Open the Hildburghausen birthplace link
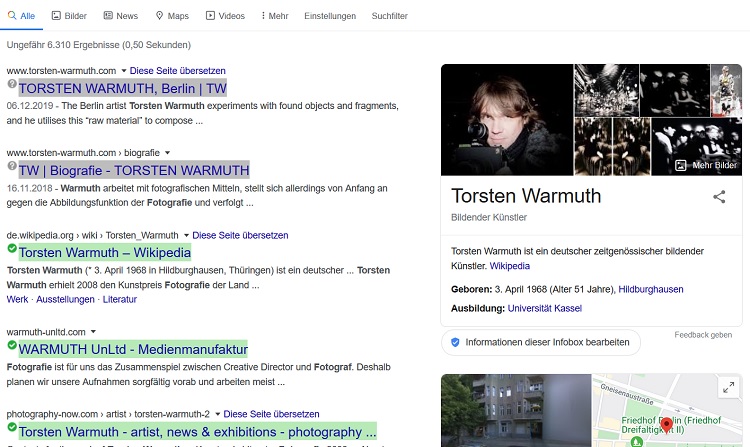Screen dimensions: 750x447 pos(651,289)
